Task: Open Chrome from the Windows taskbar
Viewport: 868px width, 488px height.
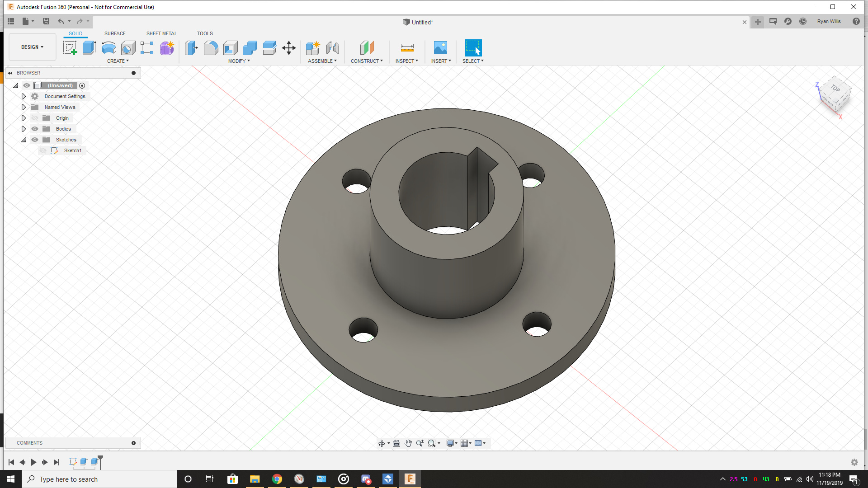Action: pyautogui.click(x=277, y=479)
